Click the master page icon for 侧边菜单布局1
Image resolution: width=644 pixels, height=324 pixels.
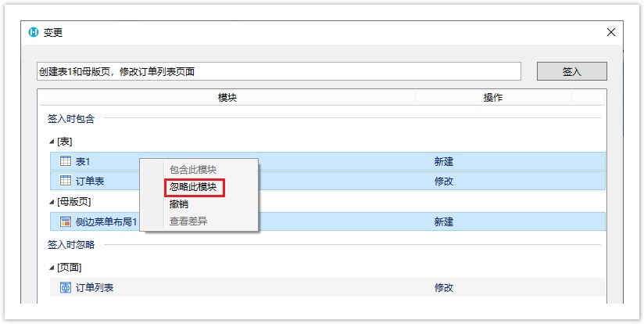tap(66, 222)
